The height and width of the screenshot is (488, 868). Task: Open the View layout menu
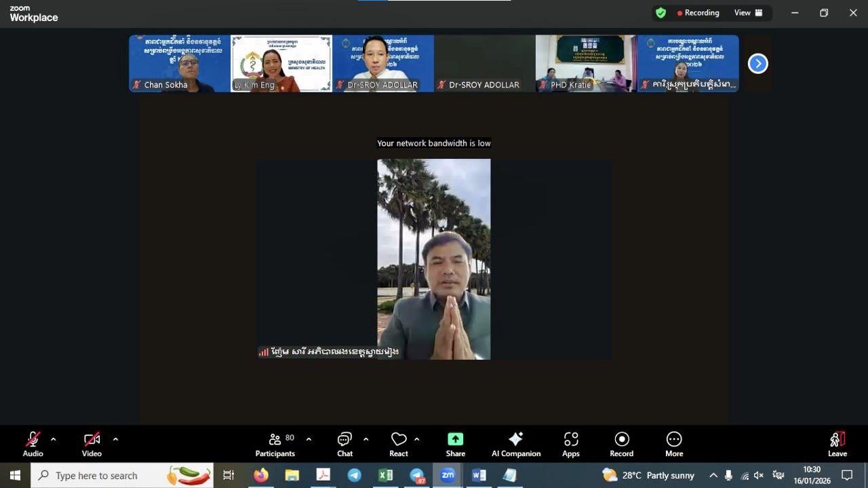749,13
